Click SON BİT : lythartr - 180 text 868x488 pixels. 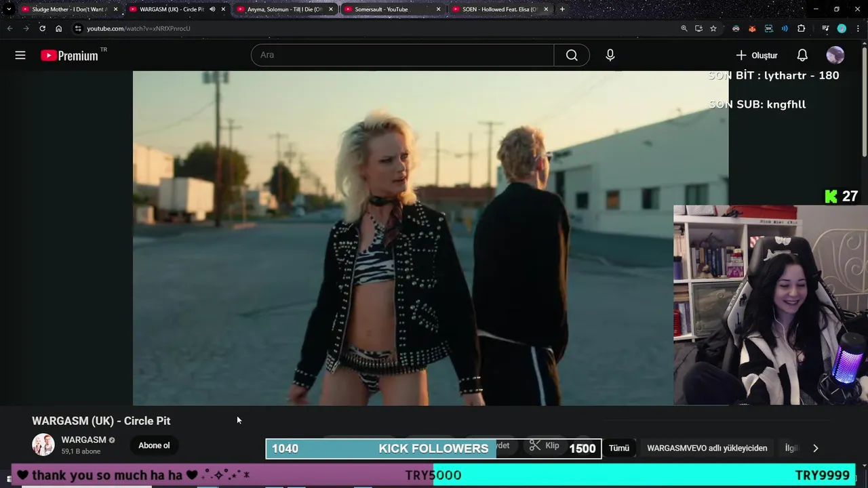(x=774, y=75)
